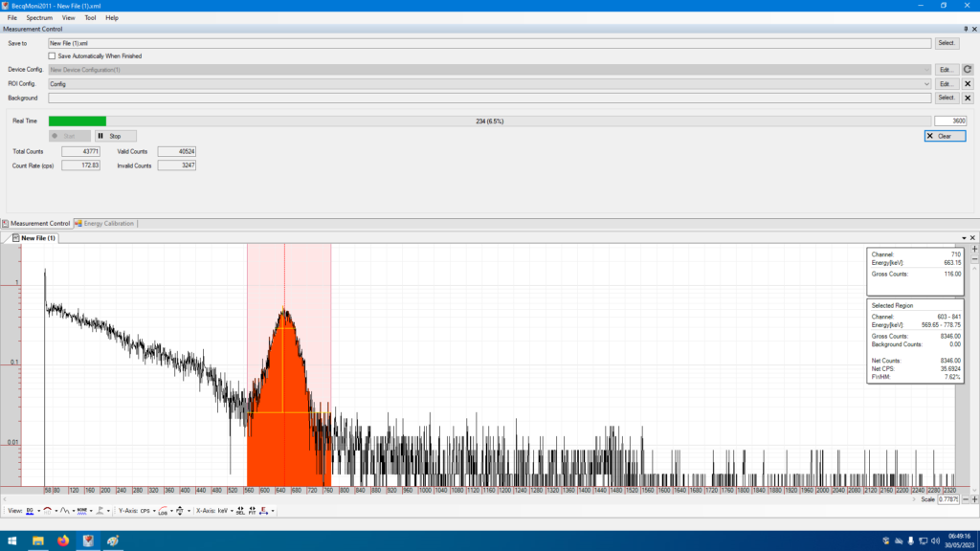Image resolution: width=980 pixels, height=551 pixels.
Task: Open Windows Start menu
Action: [11, 540]
